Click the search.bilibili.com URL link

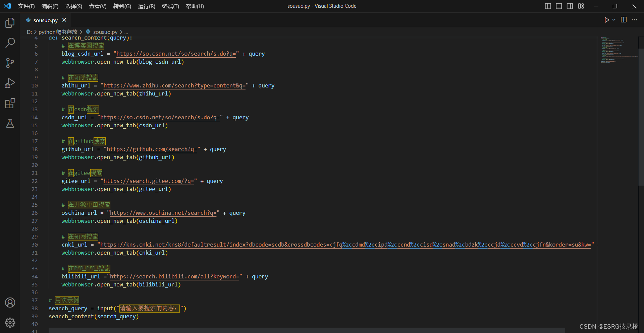(175, 276)
